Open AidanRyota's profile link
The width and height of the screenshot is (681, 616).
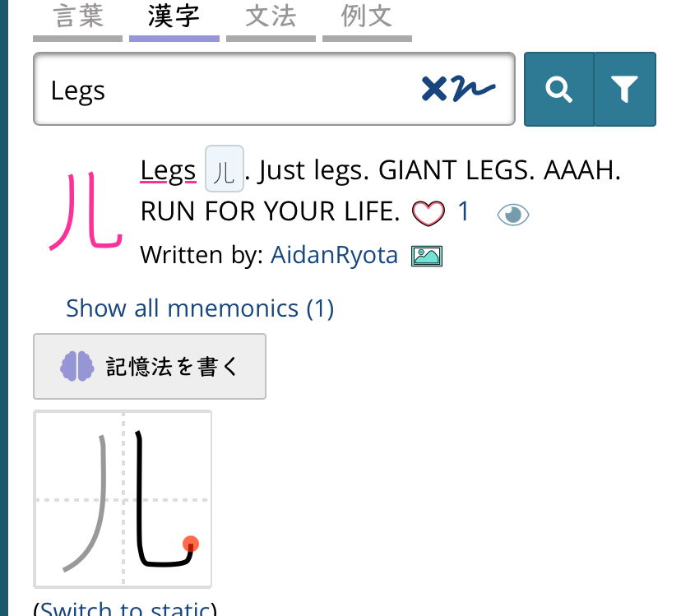(334, 255)
